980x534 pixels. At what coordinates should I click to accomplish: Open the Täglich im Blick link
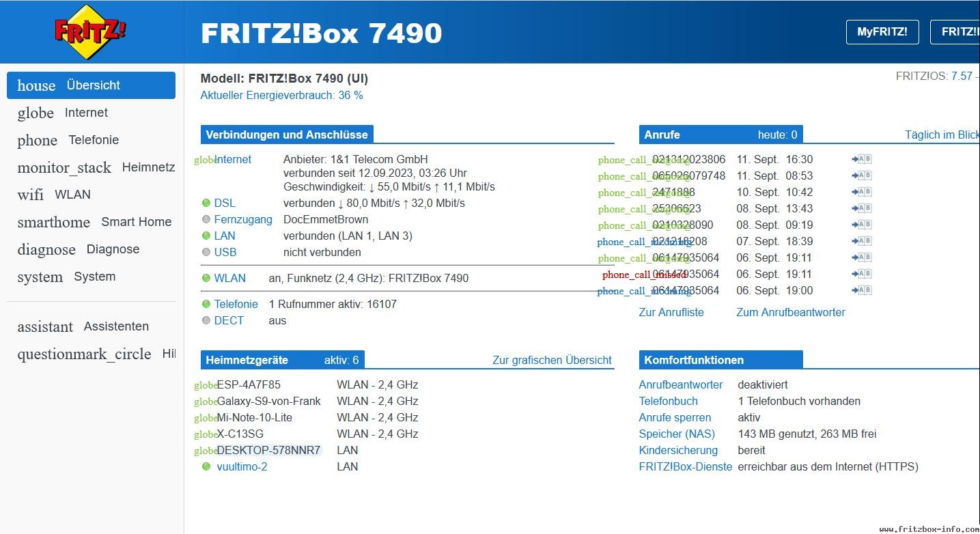[x=942, y=135]
